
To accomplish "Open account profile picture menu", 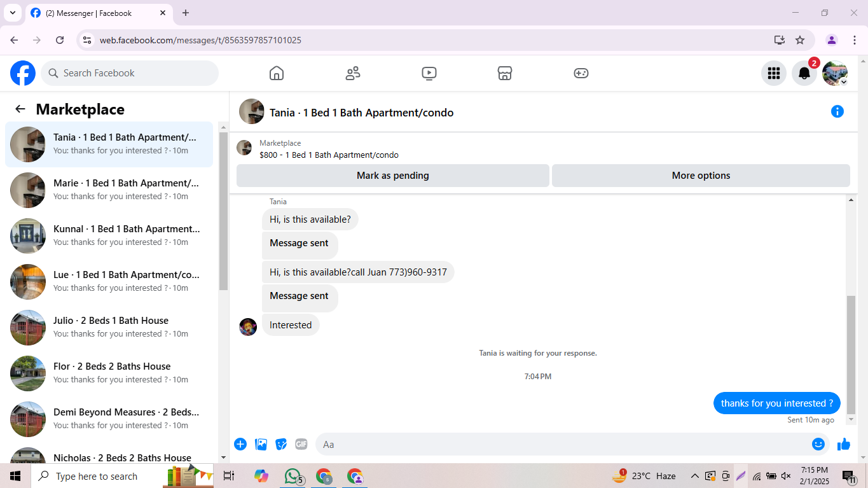I will 835,73.
